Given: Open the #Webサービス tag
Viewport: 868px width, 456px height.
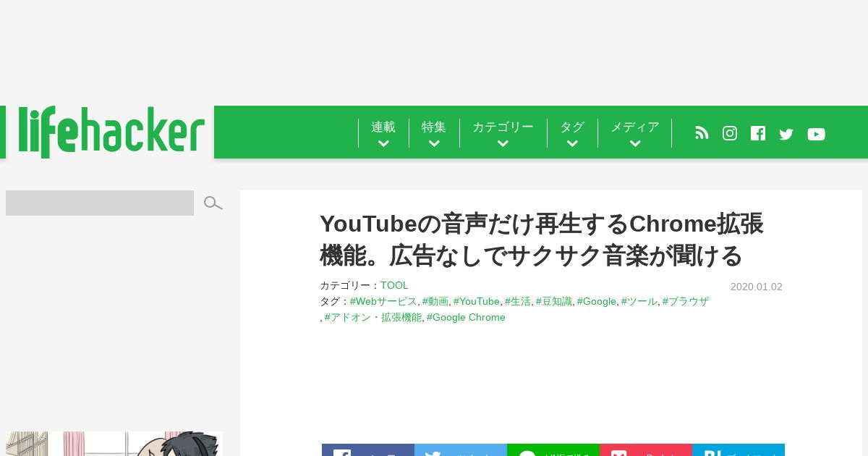Looking at the screenshot, I should (383, 302).
